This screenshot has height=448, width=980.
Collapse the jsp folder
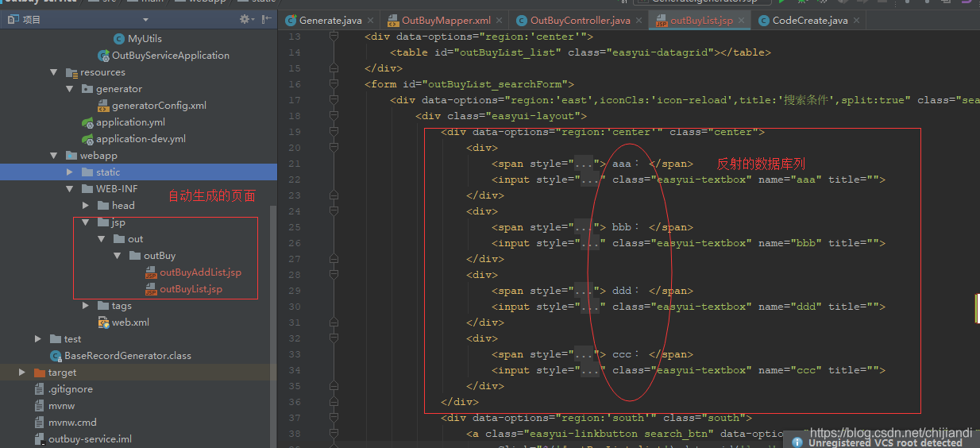pos(87,222)
